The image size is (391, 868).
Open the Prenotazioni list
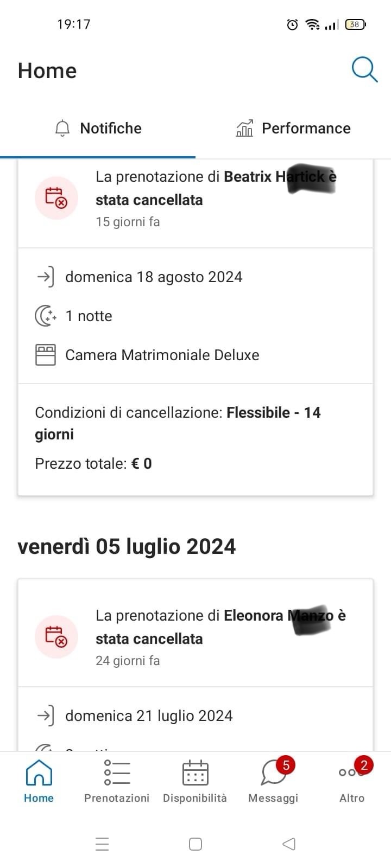pyautogui.click(x=117, y=781)
